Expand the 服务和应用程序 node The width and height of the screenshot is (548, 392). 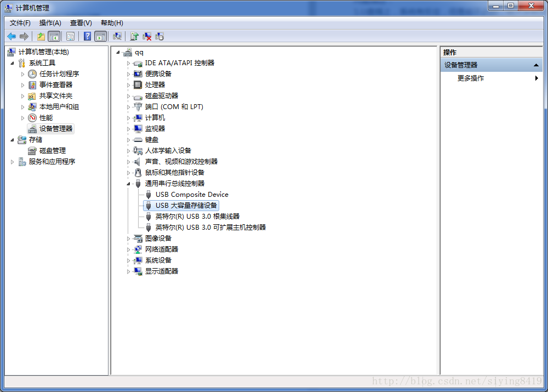(12, 162)
